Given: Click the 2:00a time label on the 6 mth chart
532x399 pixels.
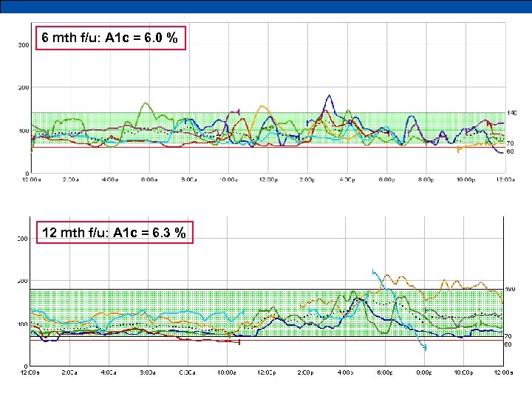Looking at the screenshot, I should 71,180.
